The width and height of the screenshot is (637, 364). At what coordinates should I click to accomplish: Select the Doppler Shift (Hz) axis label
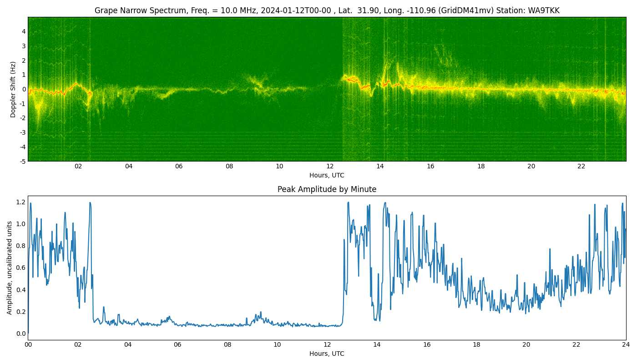point(13,89)
